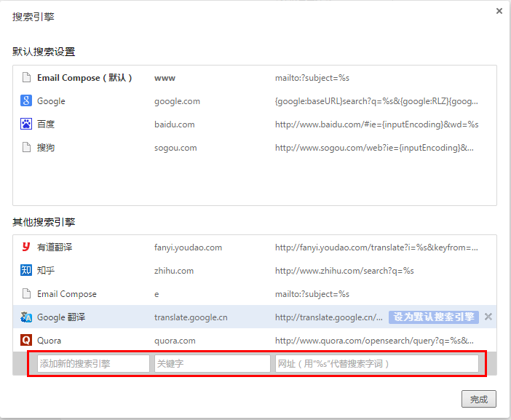Focus the 网址 URL input field

click(377, 364)
